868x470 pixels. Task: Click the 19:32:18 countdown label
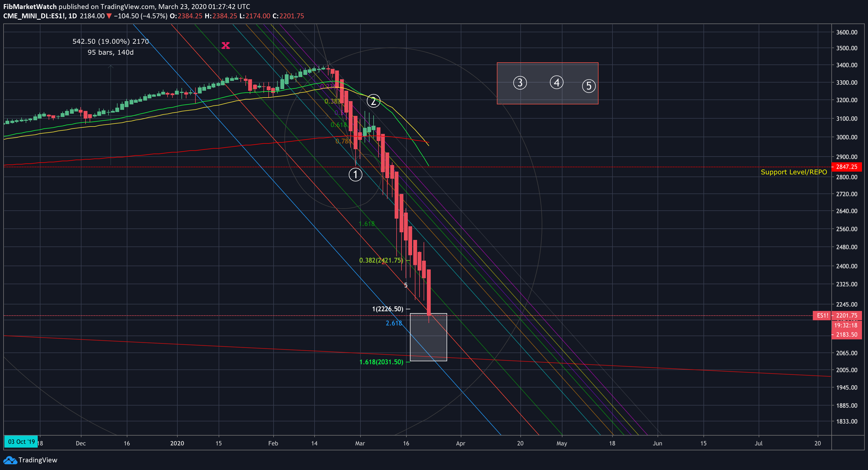pyautogui.click(x=846, y=325)
